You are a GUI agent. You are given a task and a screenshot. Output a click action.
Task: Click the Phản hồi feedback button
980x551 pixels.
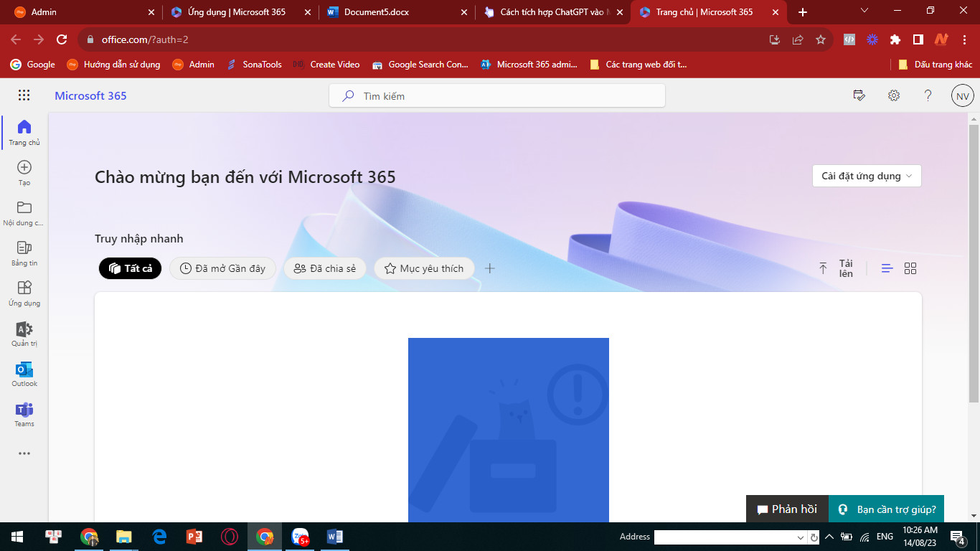point(787,509)
